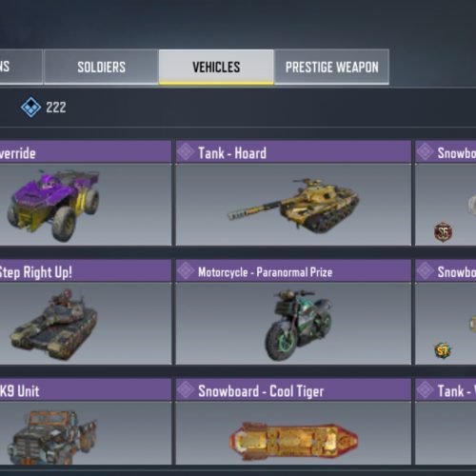Select the purple ATV vehicle skin
Viewport: 476px width, 476px height.
54,205
